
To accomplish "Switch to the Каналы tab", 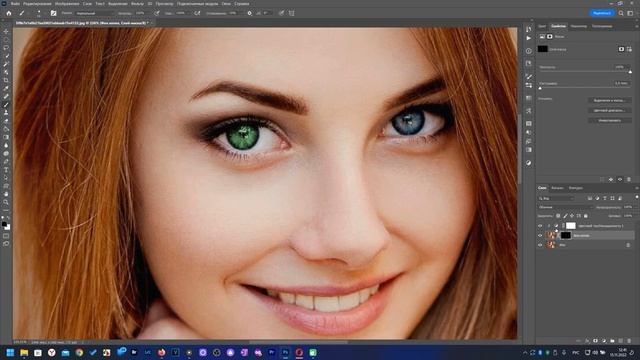I will point(557,188).
